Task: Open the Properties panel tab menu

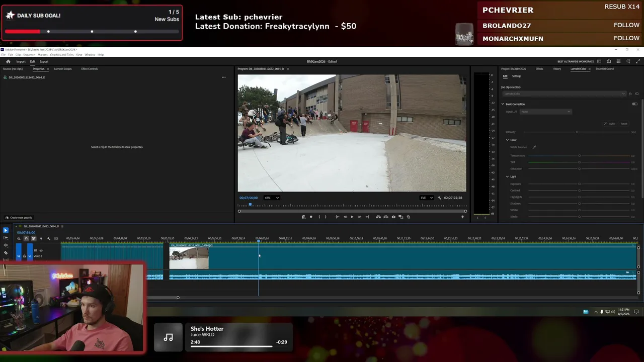Action: pyautogui.click(x=48, y=69)
